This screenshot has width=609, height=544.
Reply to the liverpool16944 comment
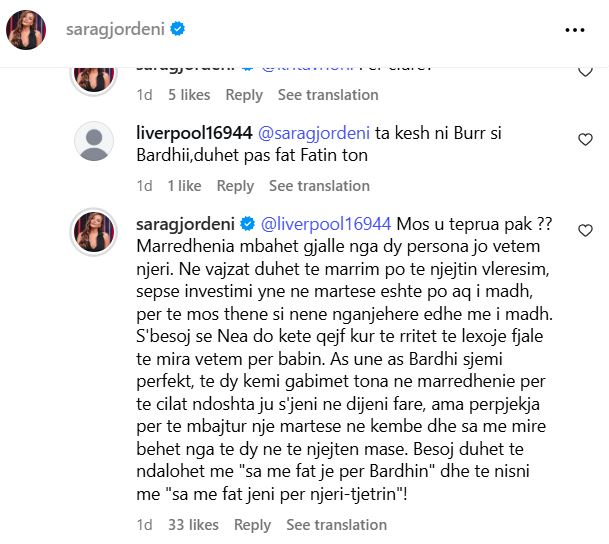pos(235,186)
